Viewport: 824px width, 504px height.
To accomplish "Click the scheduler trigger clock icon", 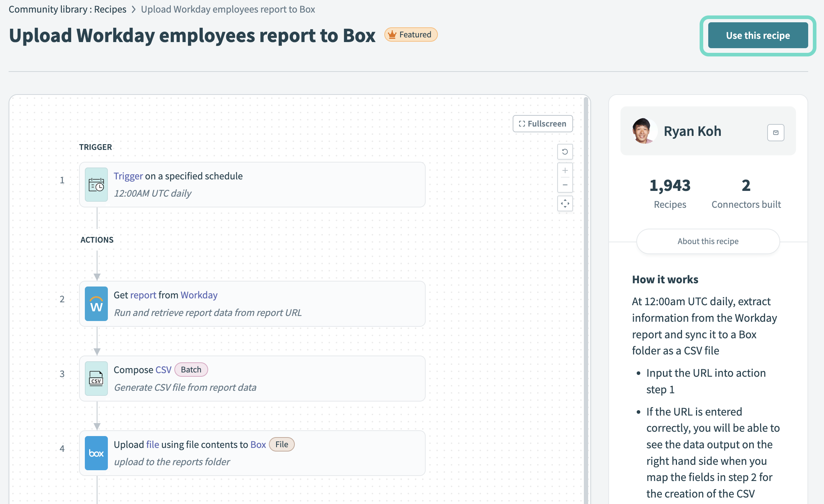I will coord(96,185).
